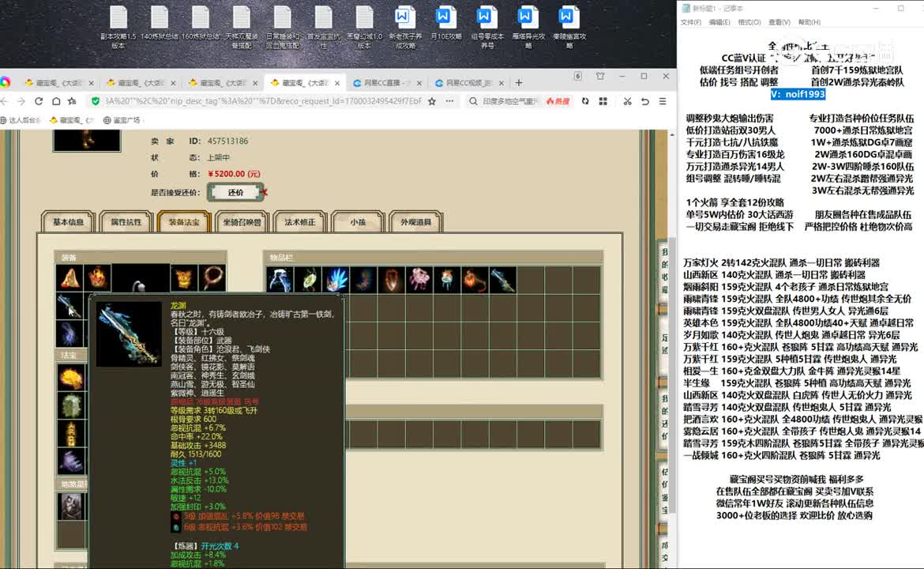The width and height of the screenshot is (924, 569).
Task: Click the URL address field
Action: 263,101
